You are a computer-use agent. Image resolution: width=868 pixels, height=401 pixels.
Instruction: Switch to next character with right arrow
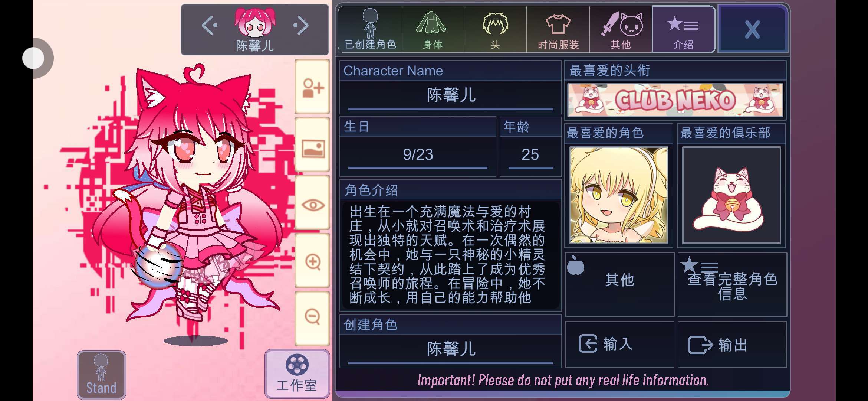tap(300, 25)
